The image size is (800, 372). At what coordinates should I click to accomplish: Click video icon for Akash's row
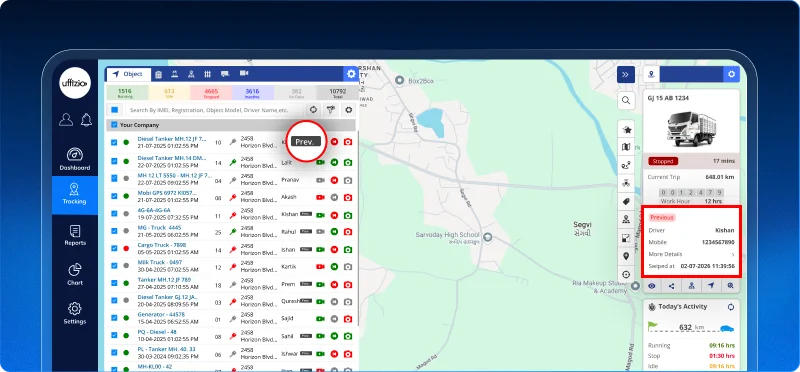tap(320, 197)
